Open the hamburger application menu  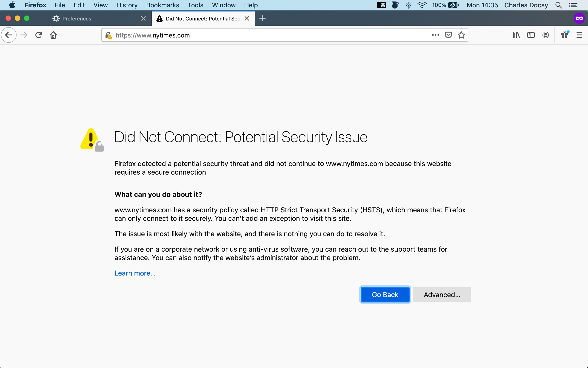point(579,35)
